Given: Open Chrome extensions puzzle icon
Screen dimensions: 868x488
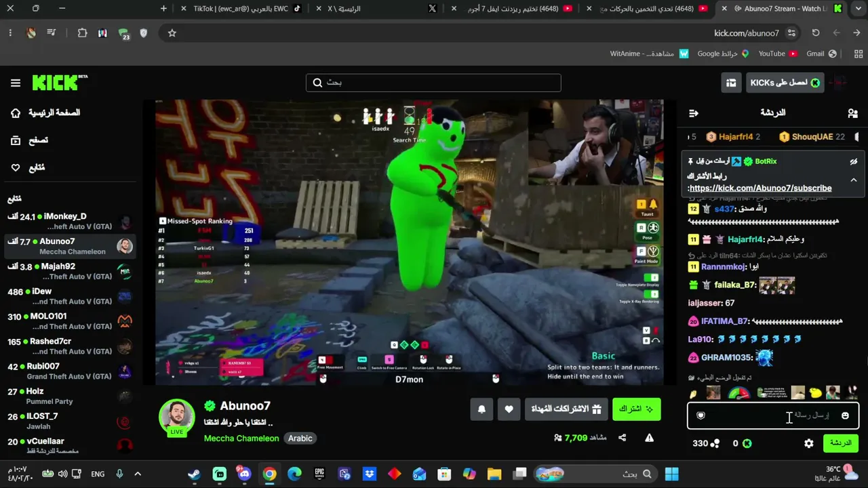Looking at the screenshot, I should tap(82, 33).
